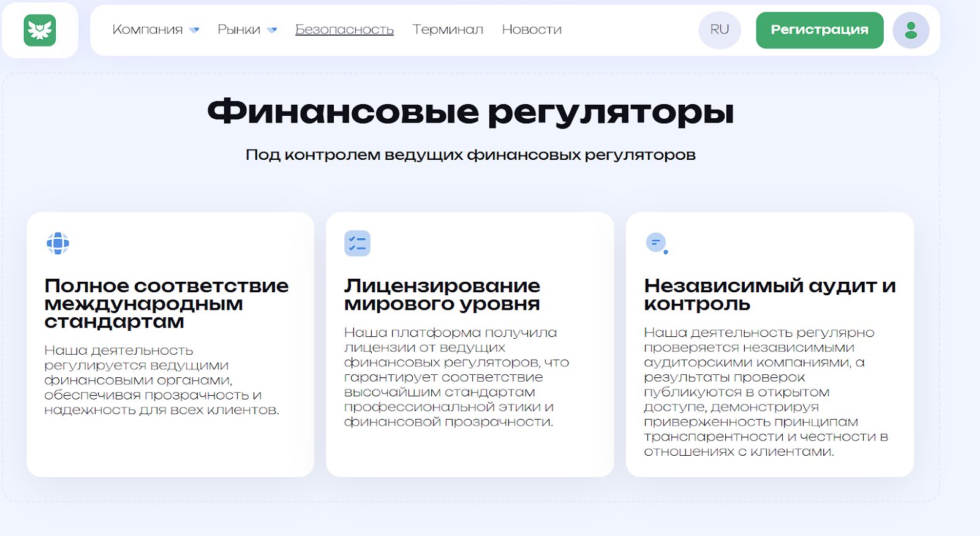
Task: Open the user profile avatar icon
Action: [x=911, y=30]
